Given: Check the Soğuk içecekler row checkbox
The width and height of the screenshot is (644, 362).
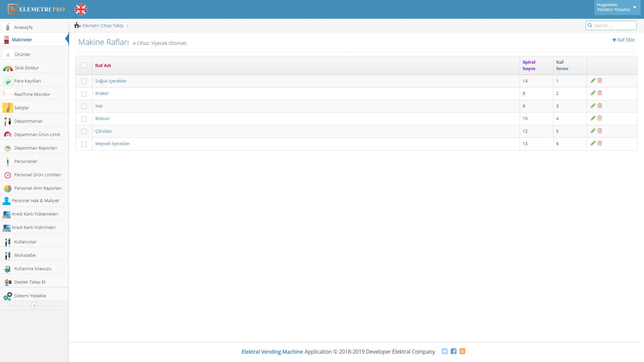Looking at the screenshot, I should point(84,81).
